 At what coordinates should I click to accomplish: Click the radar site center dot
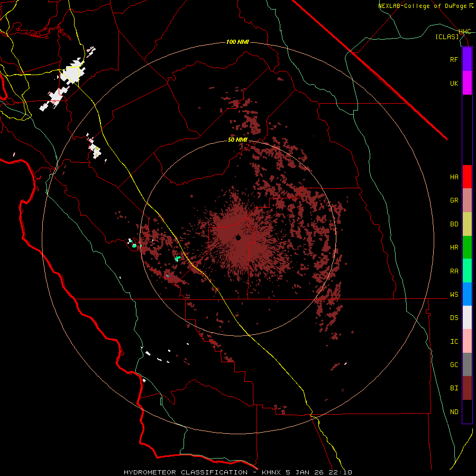[239, 237]
